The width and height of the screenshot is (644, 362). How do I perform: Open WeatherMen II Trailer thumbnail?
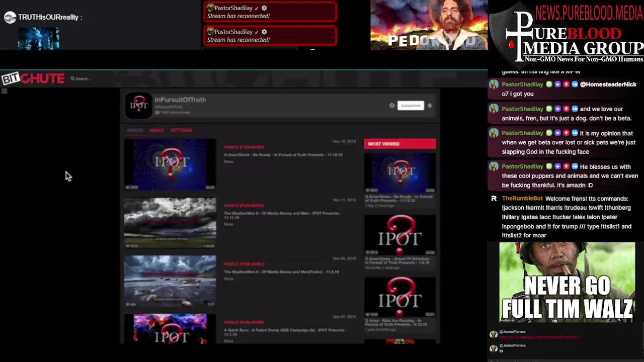tap(170, 281)
